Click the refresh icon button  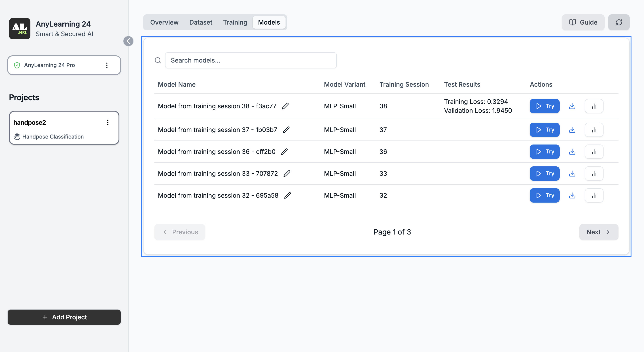coord(619,23)
